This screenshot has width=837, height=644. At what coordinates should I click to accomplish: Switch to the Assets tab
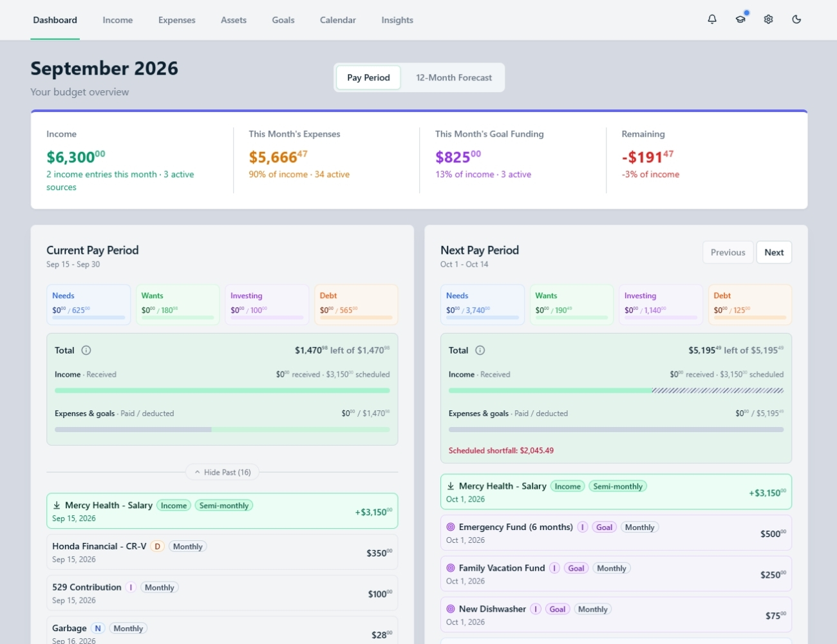tap(234, 20)
